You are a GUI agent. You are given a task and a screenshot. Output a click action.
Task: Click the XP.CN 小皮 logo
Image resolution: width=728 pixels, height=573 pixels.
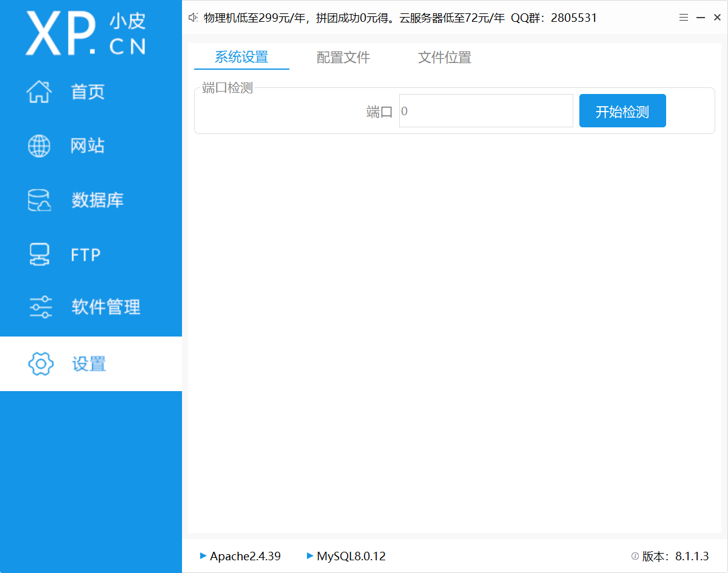click(86, 32)
